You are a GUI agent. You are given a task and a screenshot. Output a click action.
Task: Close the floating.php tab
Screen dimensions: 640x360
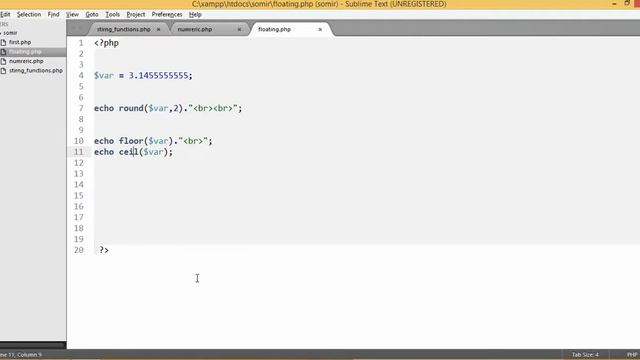(x=320, y=29)
